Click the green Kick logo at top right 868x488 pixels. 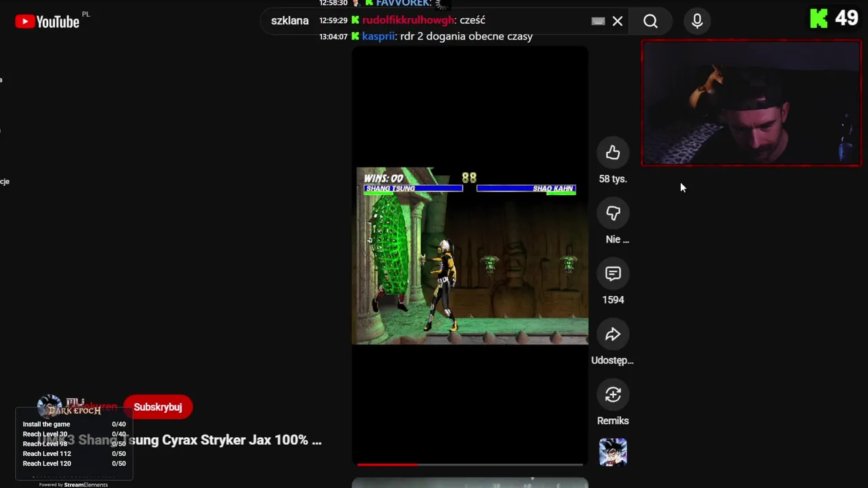(819, 19)
